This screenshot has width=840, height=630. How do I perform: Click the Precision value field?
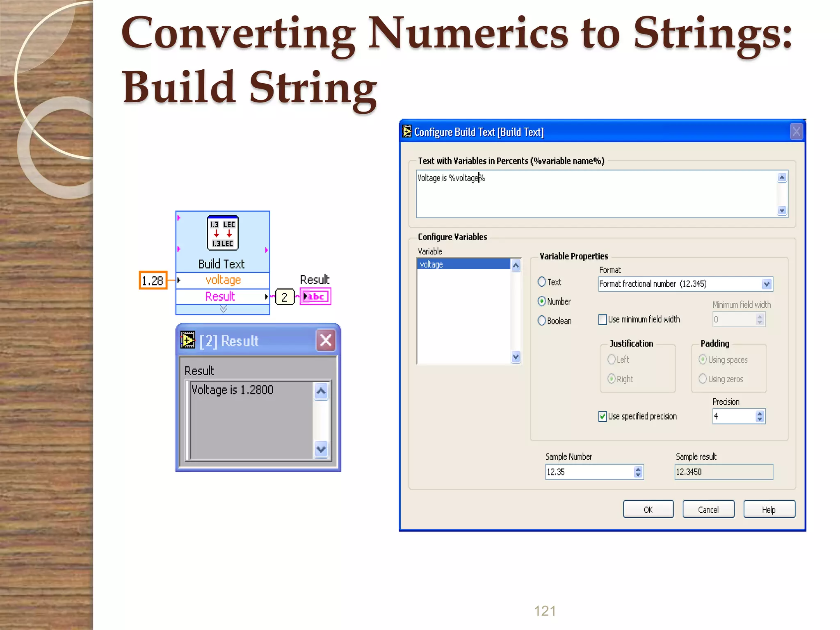pos(734,416)
